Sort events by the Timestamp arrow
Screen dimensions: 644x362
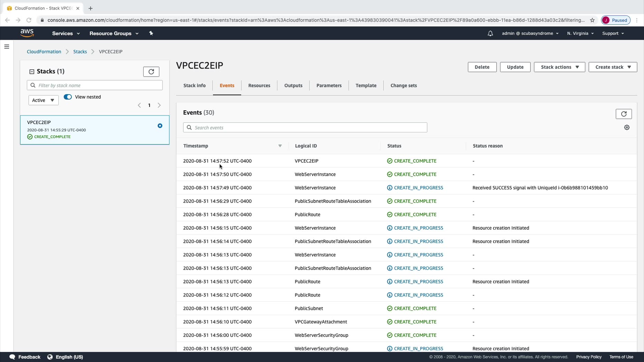280,146
